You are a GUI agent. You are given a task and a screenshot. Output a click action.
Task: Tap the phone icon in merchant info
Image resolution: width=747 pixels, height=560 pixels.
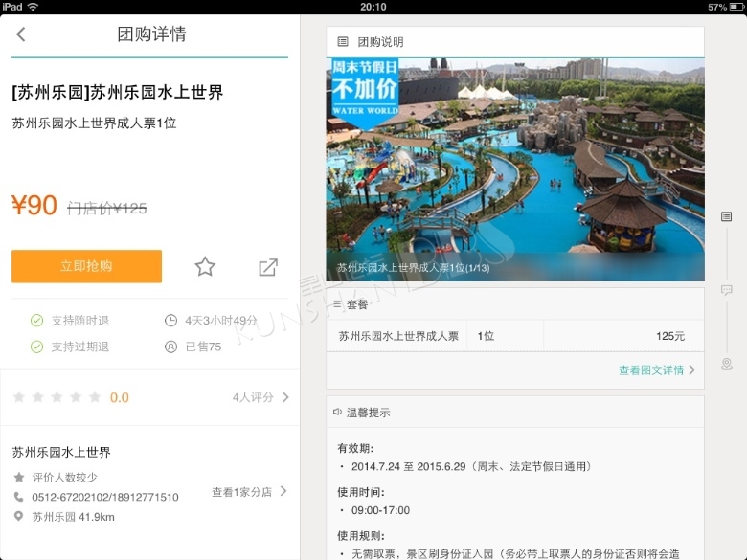point(18,497)
